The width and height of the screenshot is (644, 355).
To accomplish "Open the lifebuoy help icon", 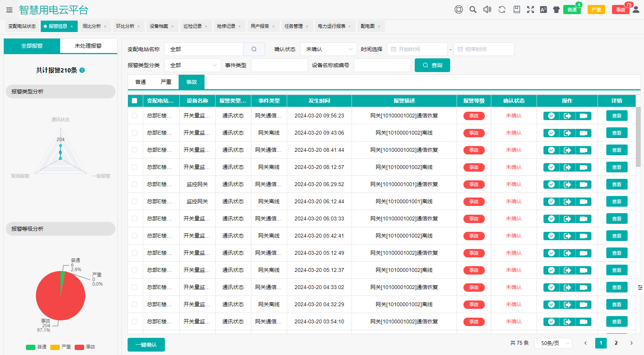I will 459,10.
